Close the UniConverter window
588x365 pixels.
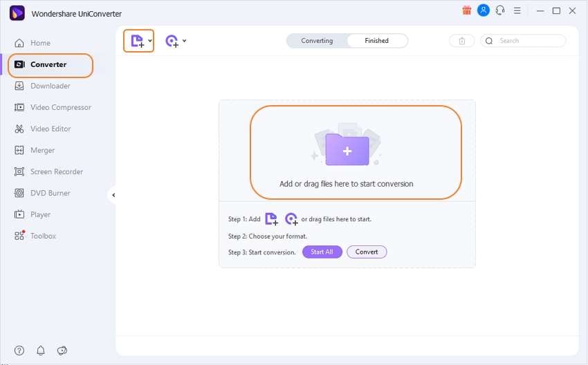click(572, 11)
